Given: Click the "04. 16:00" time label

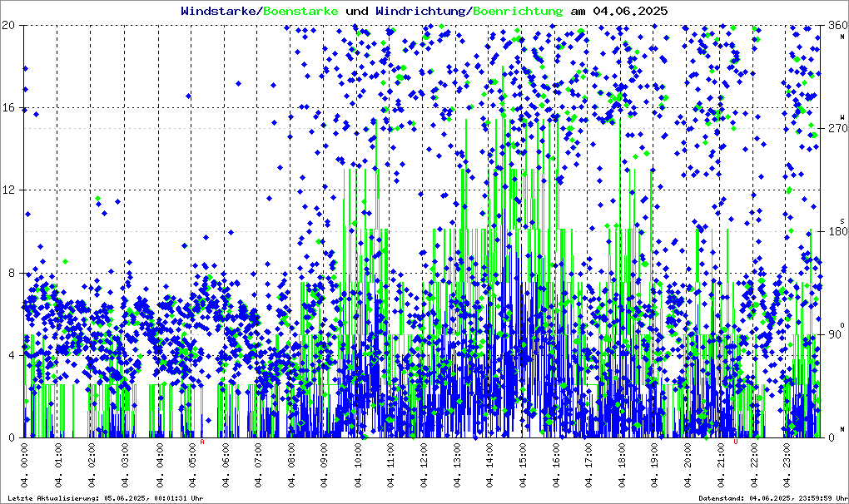Looking at the screenshot, I should (556, 466).
